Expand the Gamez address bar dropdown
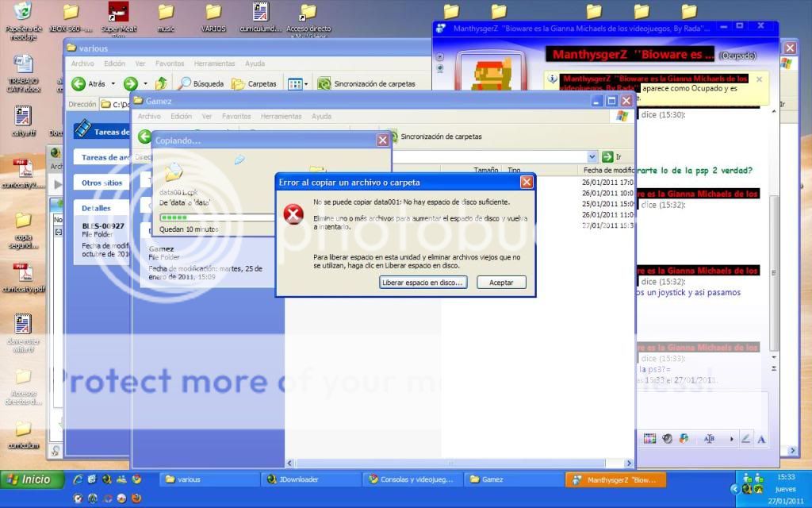This screenshot has height=508, width=812. pos(592,156)
